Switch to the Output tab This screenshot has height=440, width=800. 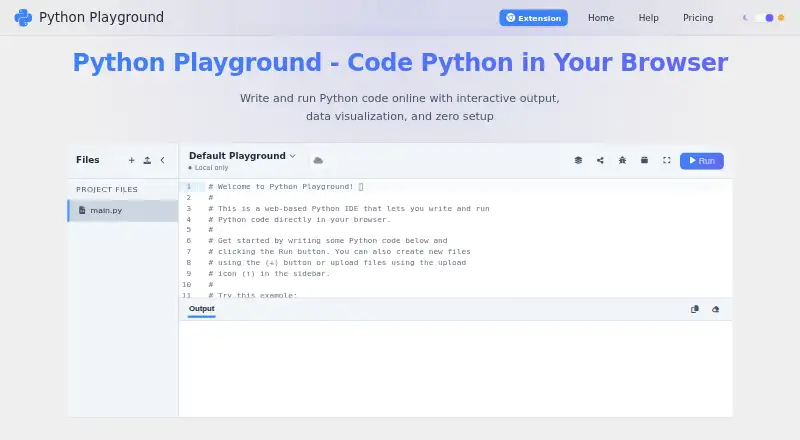pos(202,309)
